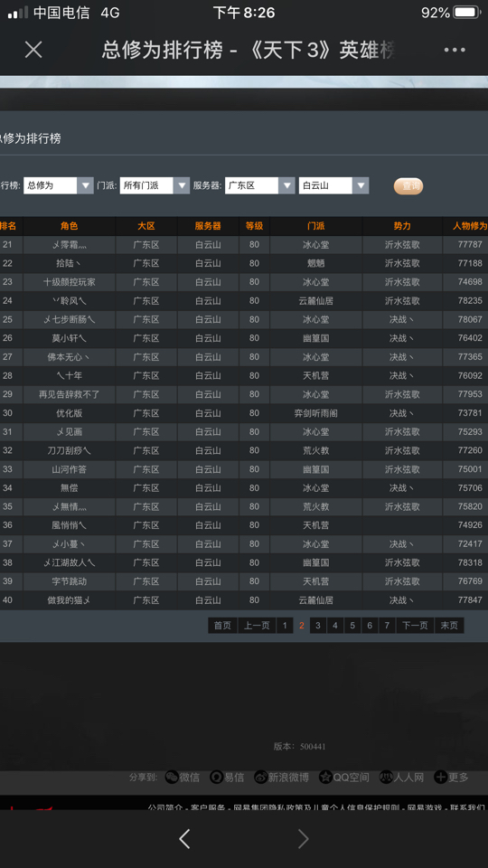Screen dimensions: 488x868
Task: Click the 公司简介 footer link
Action: [165, 807]
